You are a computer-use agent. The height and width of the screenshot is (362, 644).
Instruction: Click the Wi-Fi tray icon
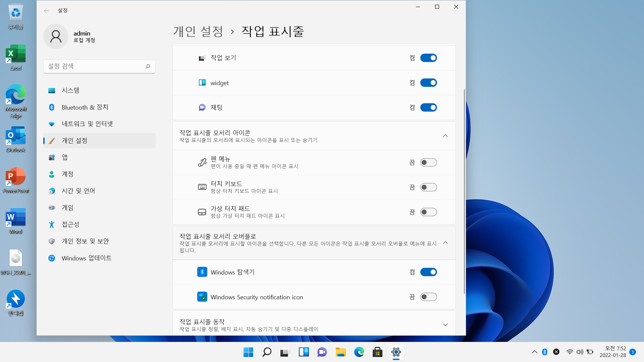point(570,352)
